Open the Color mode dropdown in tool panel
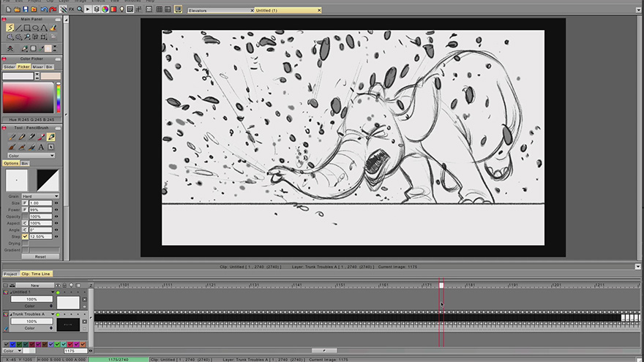The height and width of the screenshot is (362, 644). (31, 156)
